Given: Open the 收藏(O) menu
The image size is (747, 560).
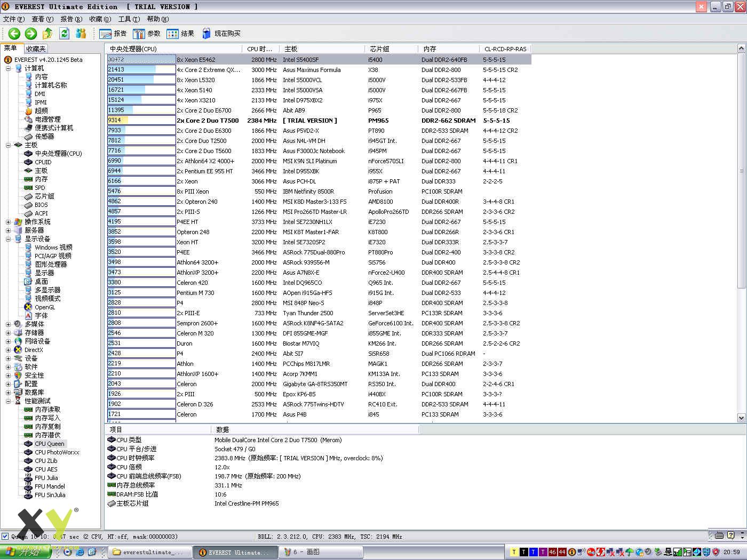Looking at the screenshot, I should coord(100,19).
